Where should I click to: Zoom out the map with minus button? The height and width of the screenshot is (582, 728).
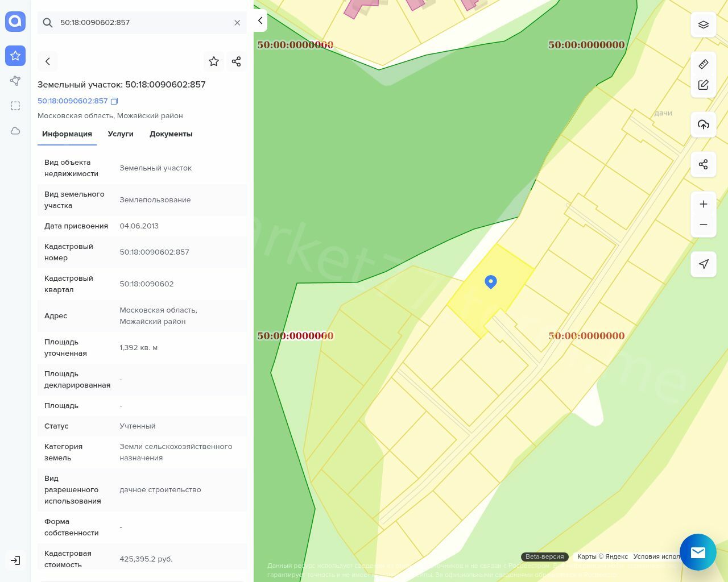tap(703, 225)
